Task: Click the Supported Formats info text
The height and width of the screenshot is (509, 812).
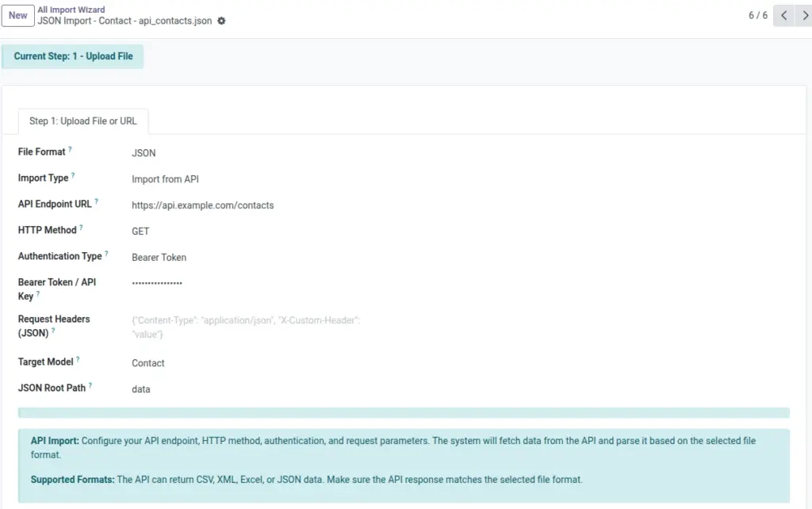Action: point(307,480)
